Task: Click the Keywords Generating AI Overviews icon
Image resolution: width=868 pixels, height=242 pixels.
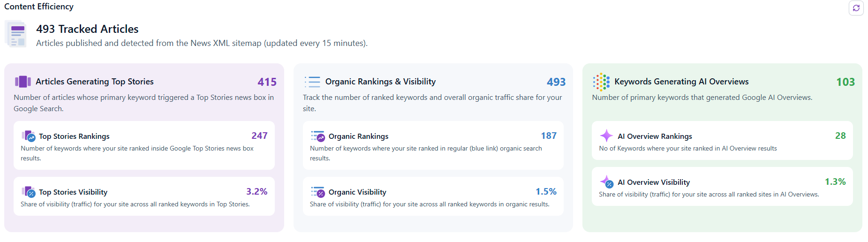Action: tap(601, 82)
